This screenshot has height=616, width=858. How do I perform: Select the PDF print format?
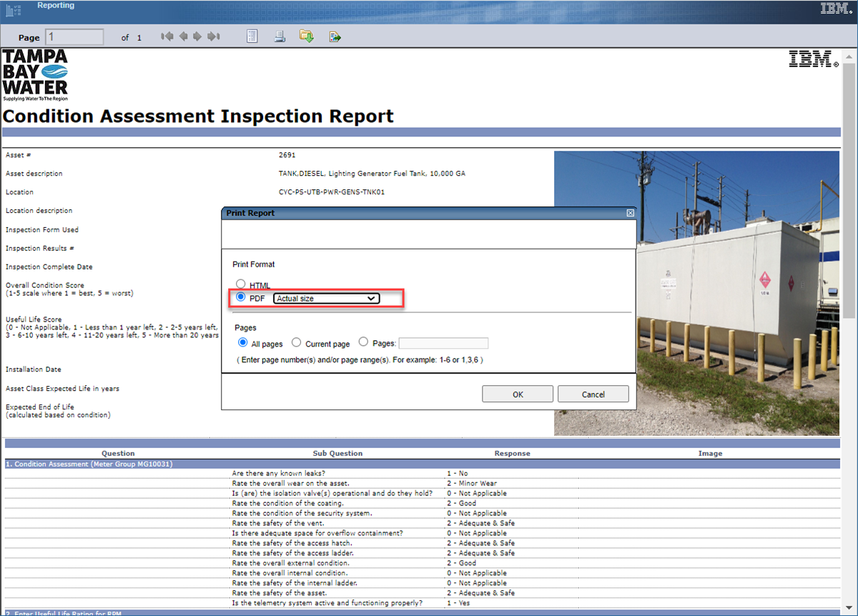[x=241, y=297]
